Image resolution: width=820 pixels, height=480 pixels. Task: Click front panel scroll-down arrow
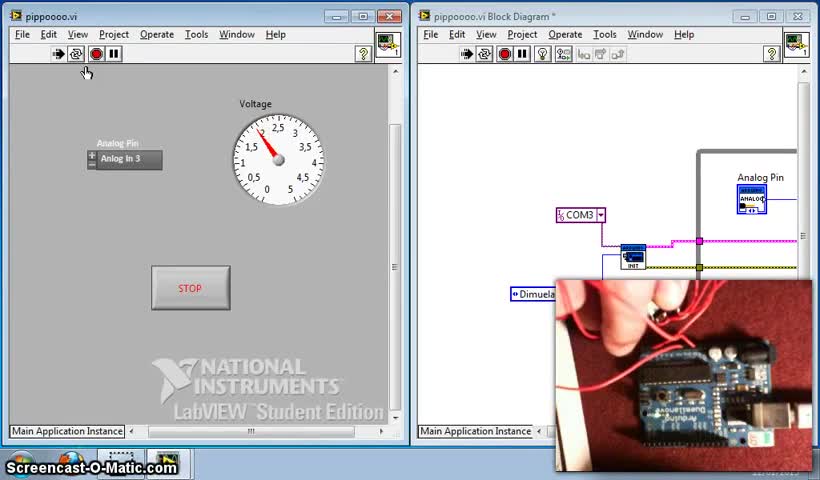(395, 418)
